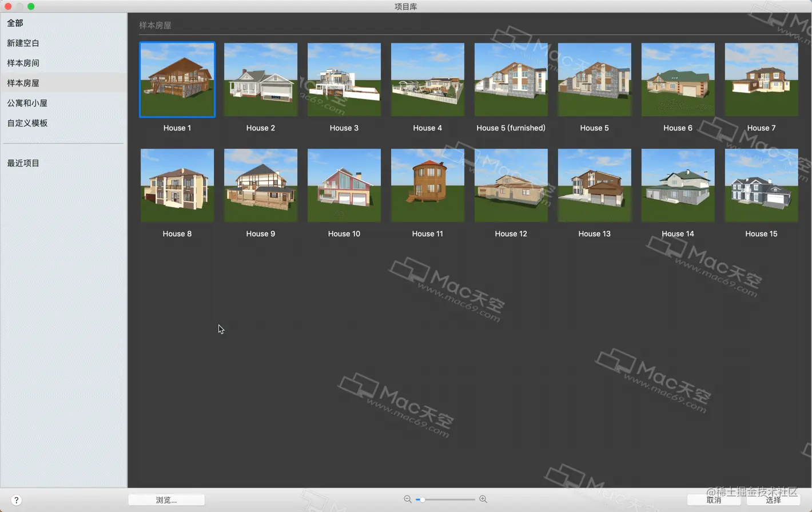Select the round House 11 thumbnail

coord(428,185)
